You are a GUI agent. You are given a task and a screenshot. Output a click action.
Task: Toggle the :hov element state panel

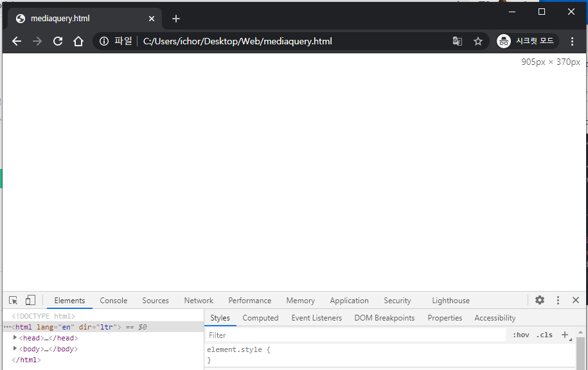click(x=521, y=335)
